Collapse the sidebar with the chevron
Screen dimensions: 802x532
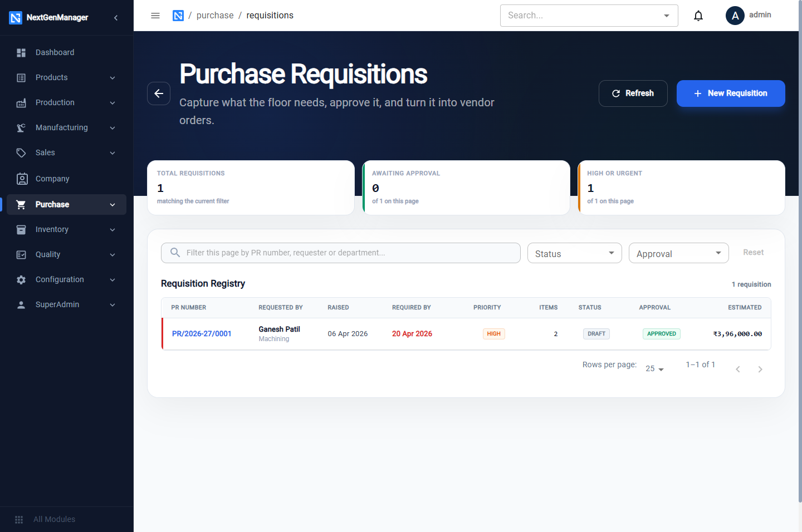tap(116, 18)
